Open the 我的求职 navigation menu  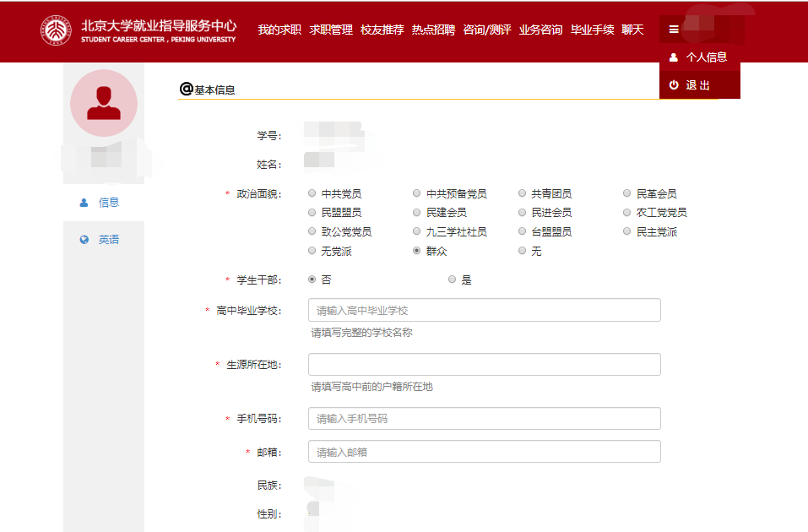[279, 30]
